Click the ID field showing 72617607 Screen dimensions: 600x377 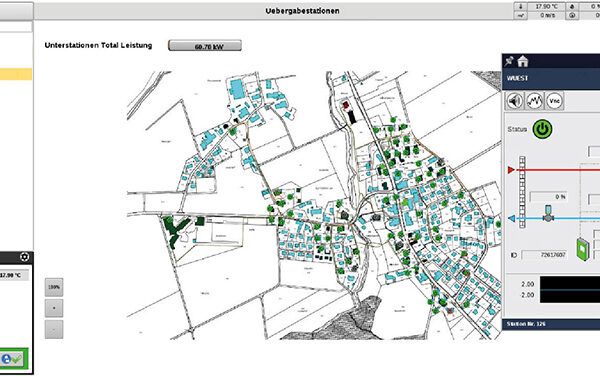click(x=544, y=255)
